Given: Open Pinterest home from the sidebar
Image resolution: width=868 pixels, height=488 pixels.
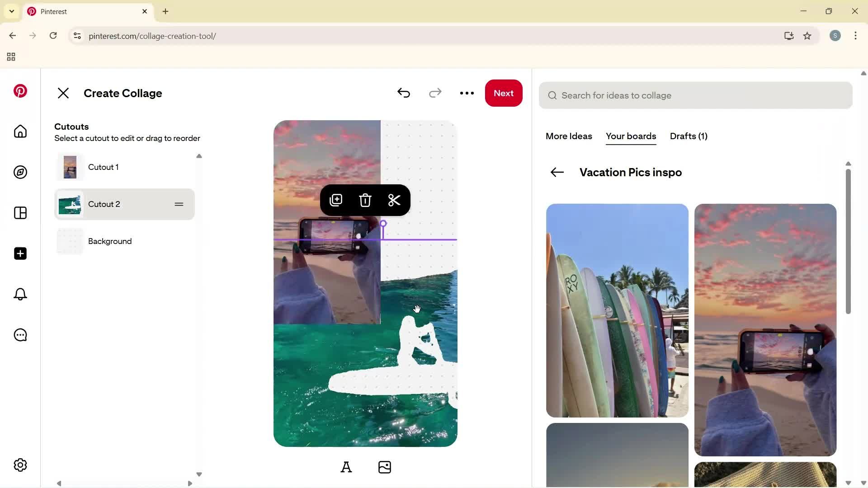Looking at the screenshot, I should 20,131.
